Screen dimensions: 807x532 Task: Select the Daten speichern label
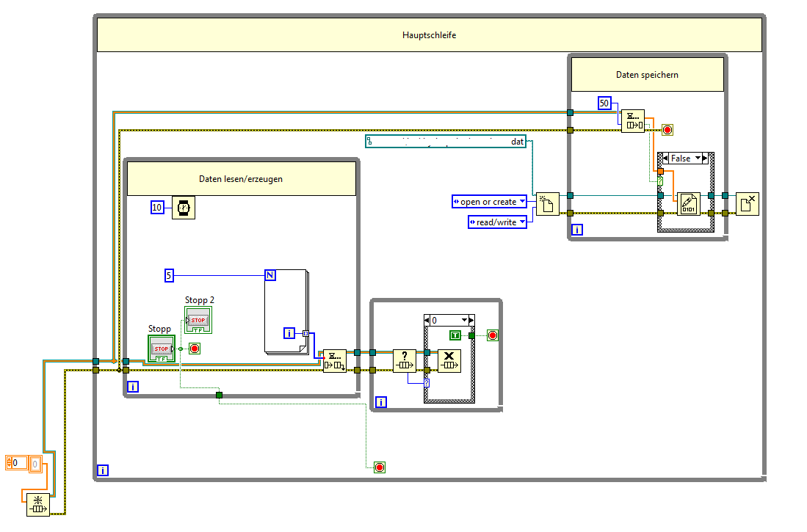pyautogui.click(x=648, y=75)
